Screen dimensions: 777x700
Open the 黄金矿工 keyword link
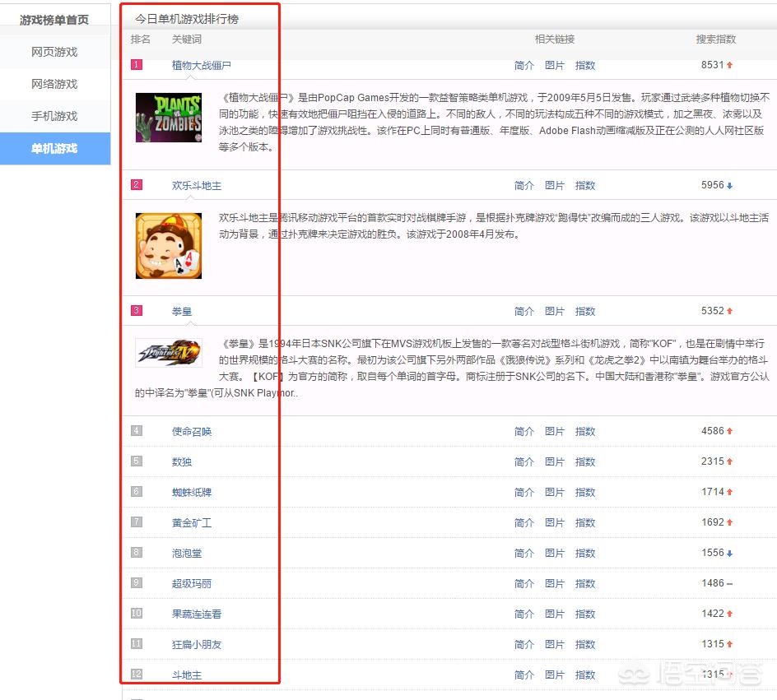(191, 523)
